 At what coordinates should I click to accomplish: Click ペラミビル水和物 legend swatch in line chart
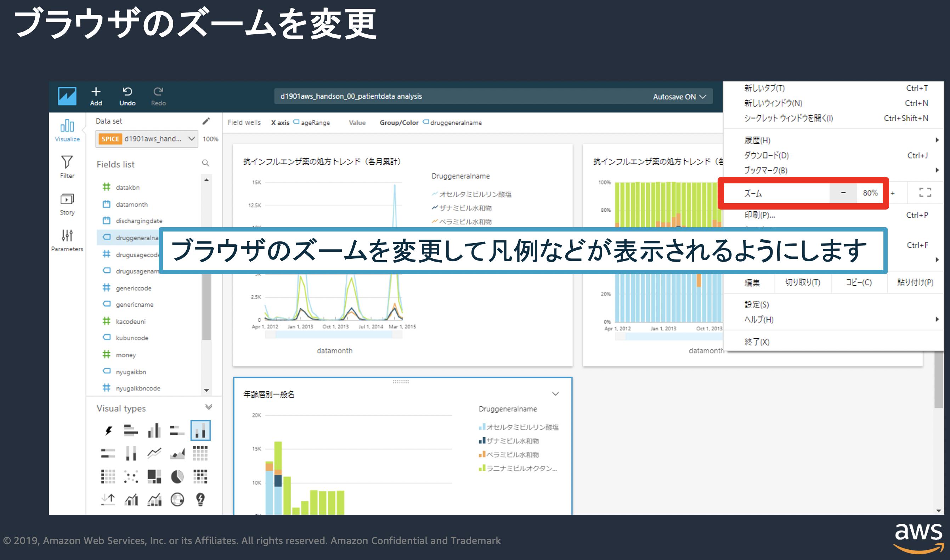(435, 222)
